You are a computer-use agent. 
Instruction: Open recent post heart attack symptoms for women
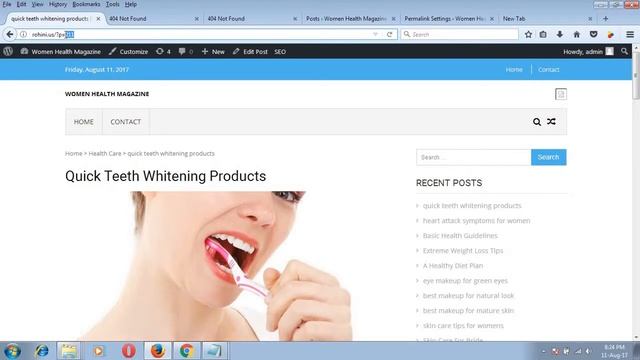click(476, 220)
